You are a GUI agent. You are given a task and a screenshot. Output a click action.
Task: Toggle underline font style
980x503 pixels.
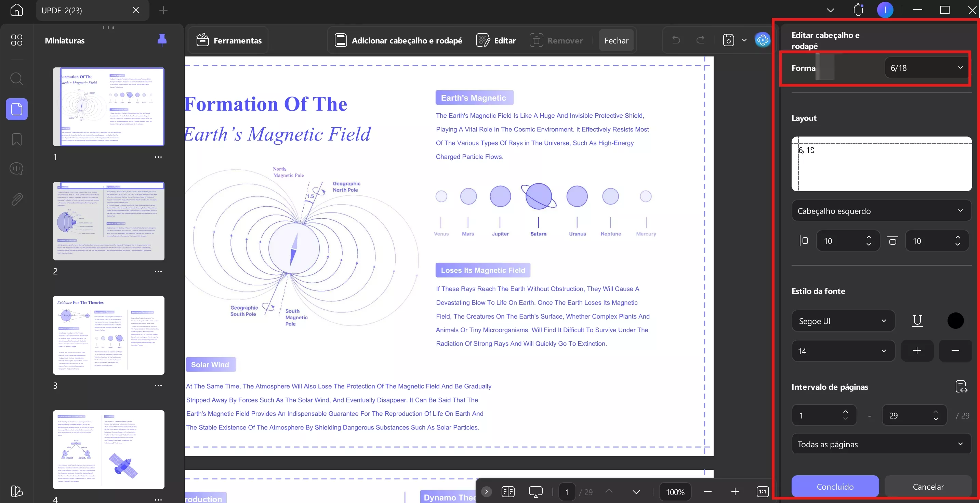[917, 321]
